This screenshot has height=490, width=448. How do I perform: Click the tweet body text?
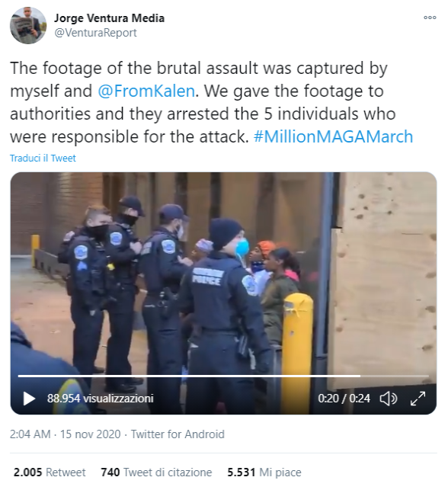point(212,103)
